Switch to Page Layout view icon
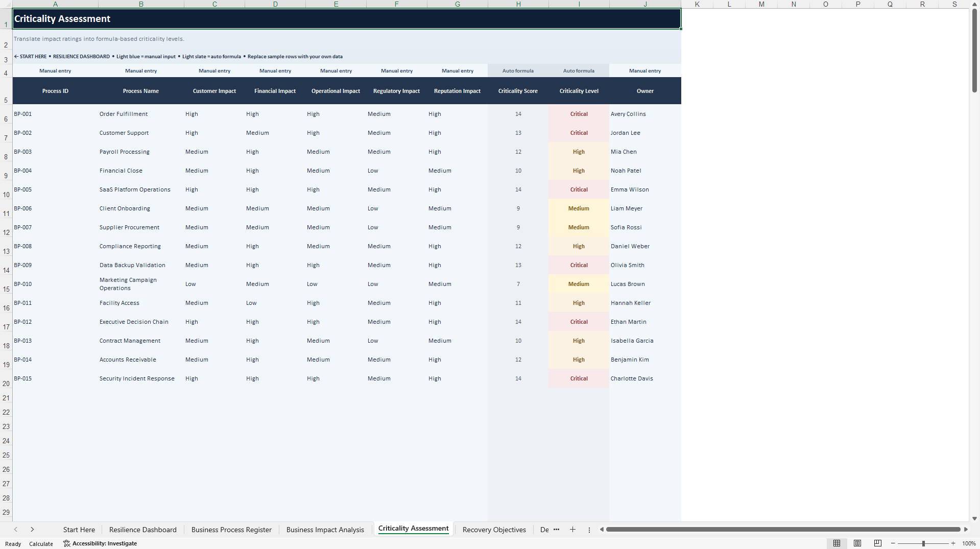The height and width of the screenshot is (549, 980). point(857,543)
